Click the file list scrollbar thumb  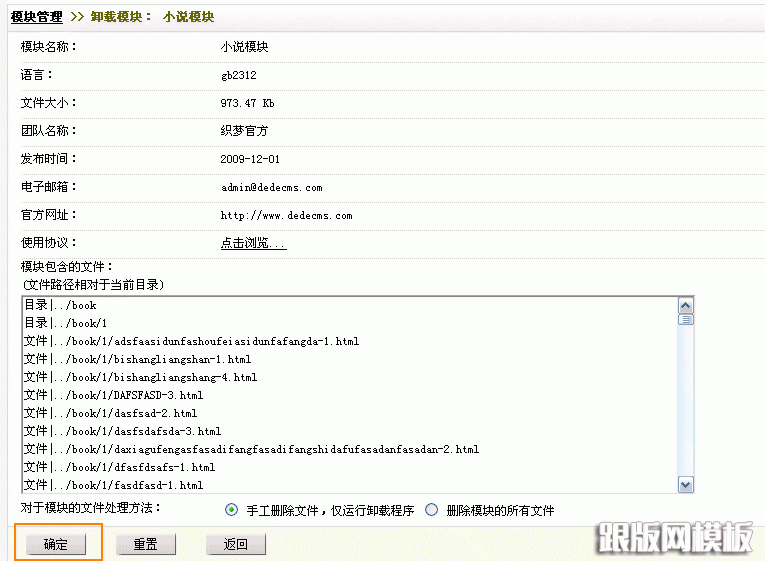[685, 320]
